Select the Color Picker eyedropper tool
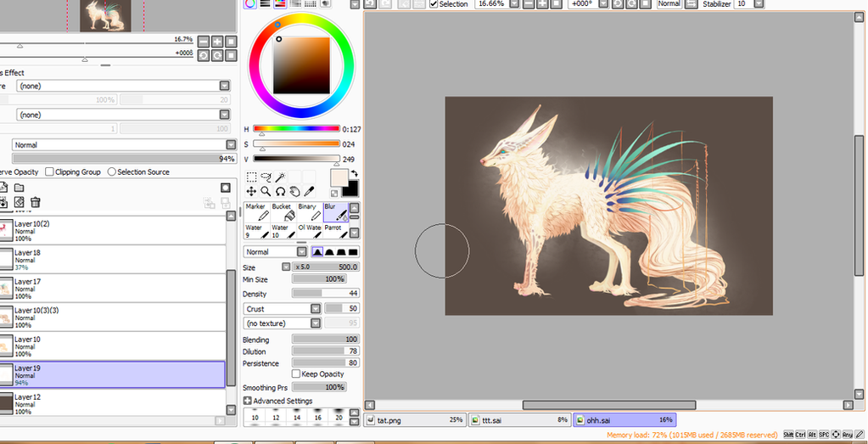 (x=309, y=192)
